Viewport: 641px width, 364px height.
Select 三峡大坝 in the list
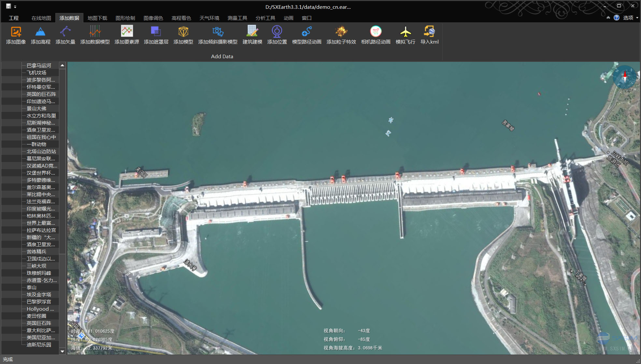pyautogui.click(x=36, y=266)
